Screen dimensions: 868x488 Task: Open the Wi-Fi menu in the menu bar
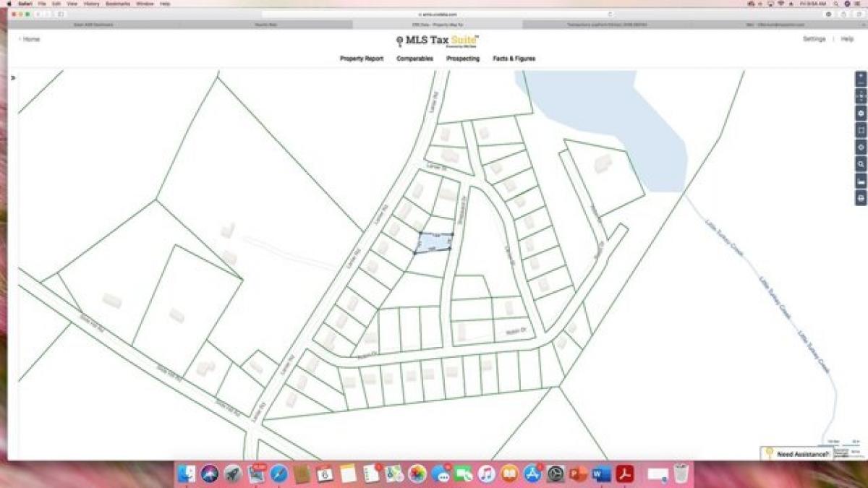[x=779, y=3]
